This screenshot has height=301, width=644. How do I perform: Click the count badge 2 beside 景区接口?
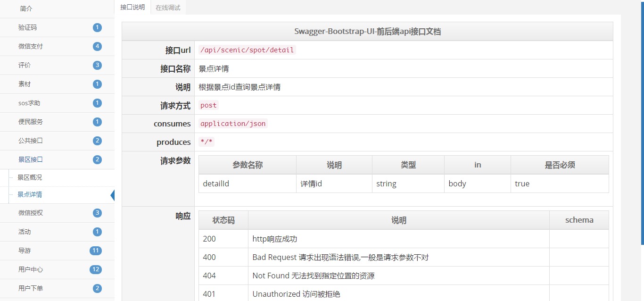tap(97, 159)
